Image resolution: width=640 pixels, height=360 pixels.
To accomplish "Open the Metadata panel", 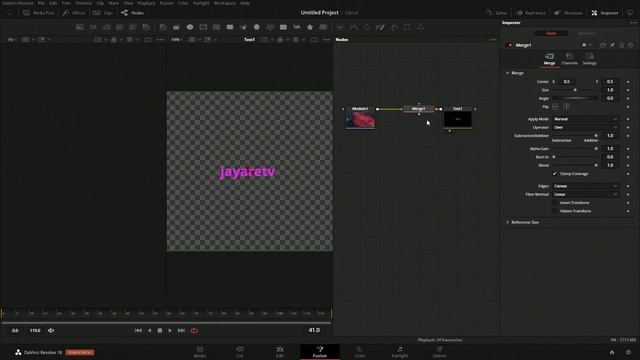I will [568, 13].
